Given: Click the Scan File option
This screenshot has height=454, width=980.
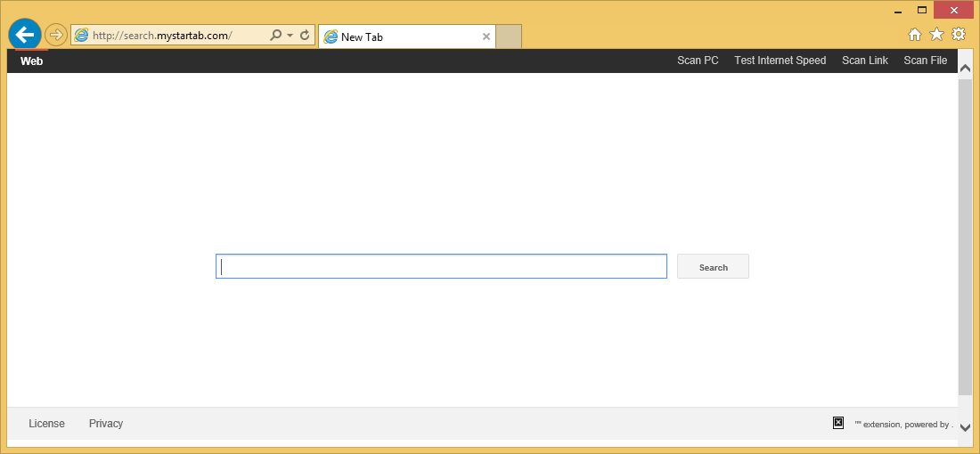Looking at the screenshot, I should (925, 61).
